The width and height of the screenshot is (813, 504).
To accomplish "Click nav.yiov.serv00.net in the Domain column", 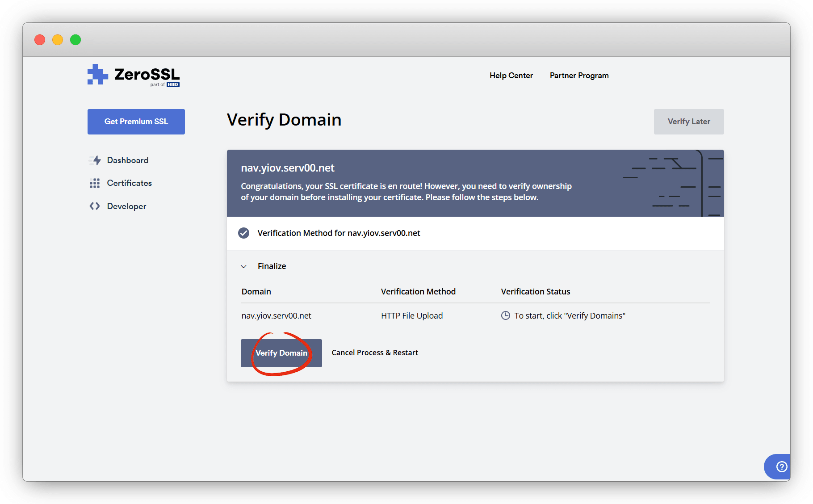I will [276, 315].
